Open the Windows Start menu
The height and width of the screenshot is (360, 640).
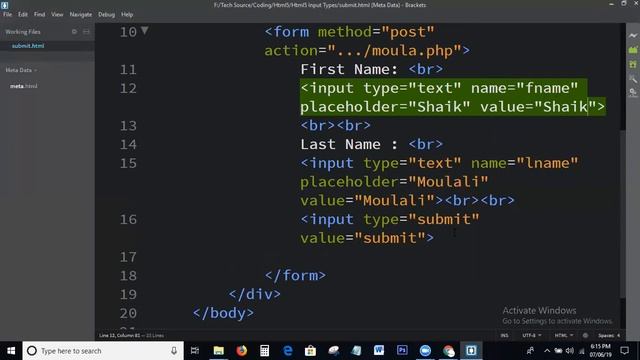point(11,351)
